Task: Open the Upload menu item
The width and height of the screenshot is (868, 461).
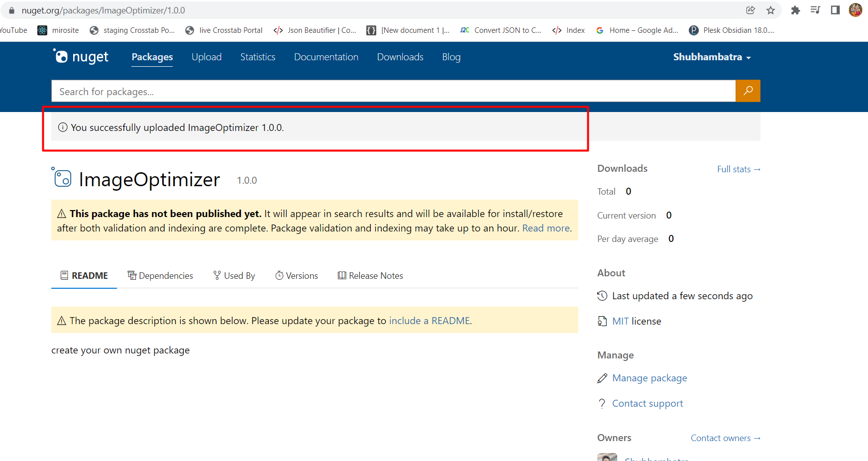Action: point(207,57)
